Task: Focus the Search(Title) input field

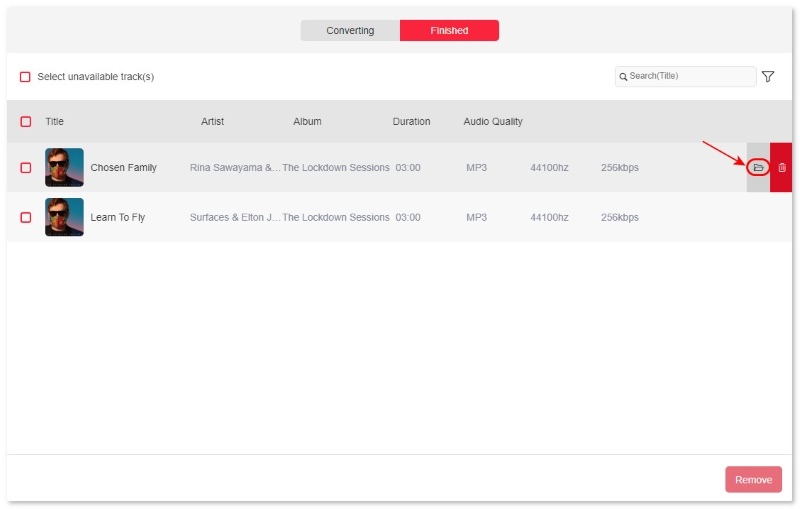Action: [x=690, y=77]
